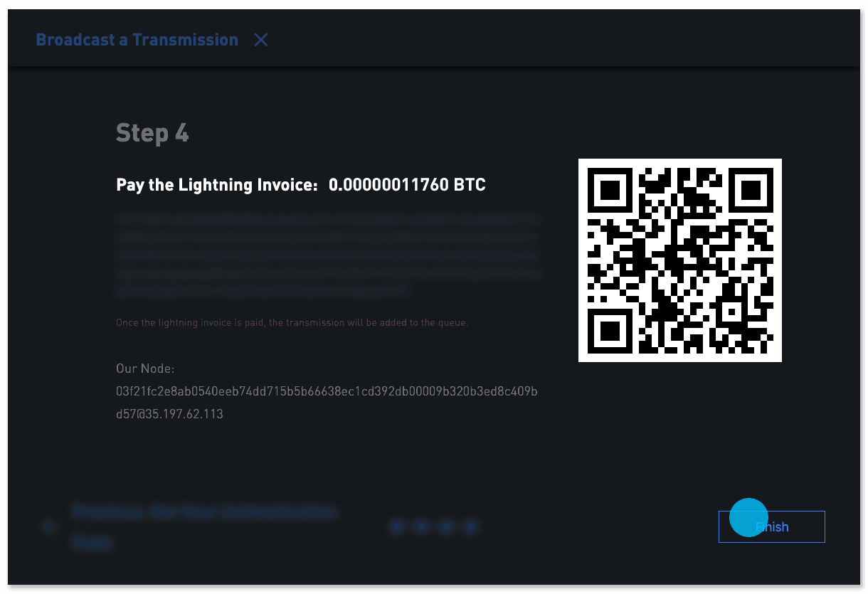Viewport: 868px width, 594px height.
Task: Click the Finish button
Action: tap(771, 526)
